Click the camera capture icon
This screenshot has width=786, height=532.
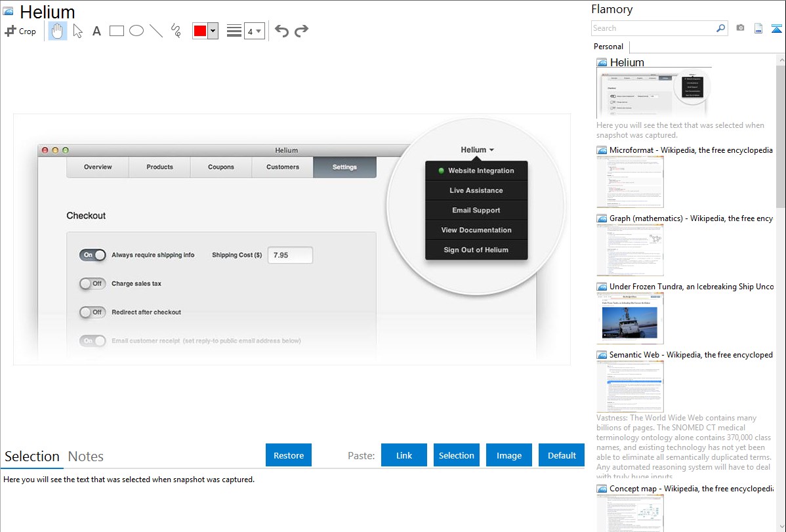click(740, 28)
